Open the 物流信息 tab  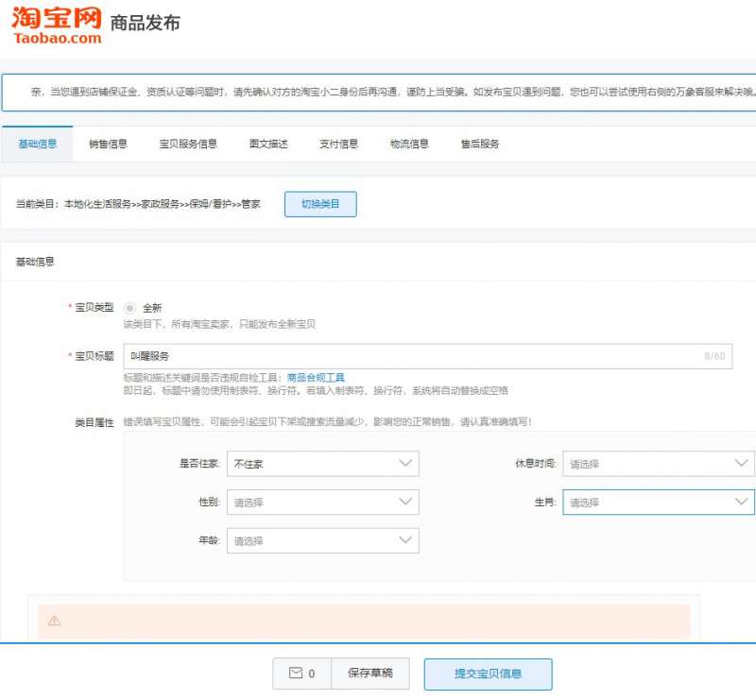coord(409,144)
